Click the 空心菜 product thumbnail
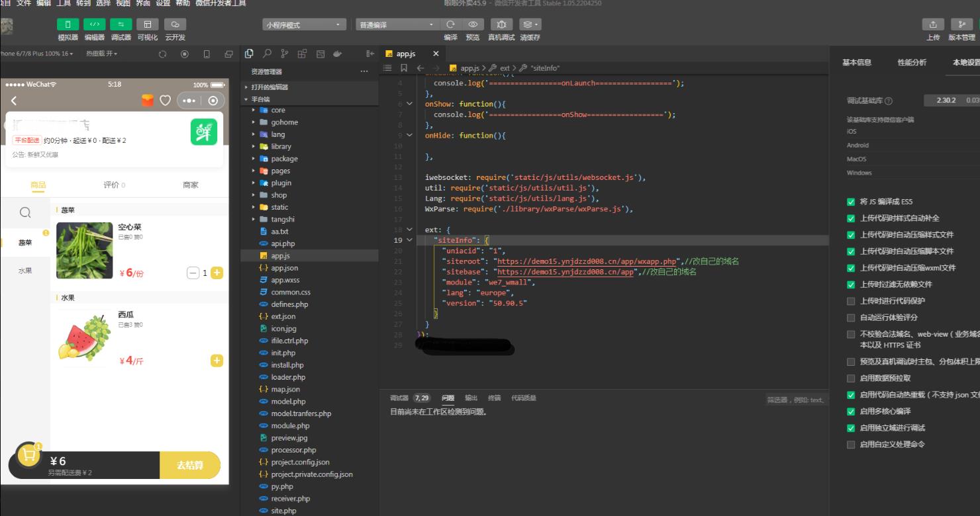Viewport: 980px width, 516px height. tap(85, 250)
